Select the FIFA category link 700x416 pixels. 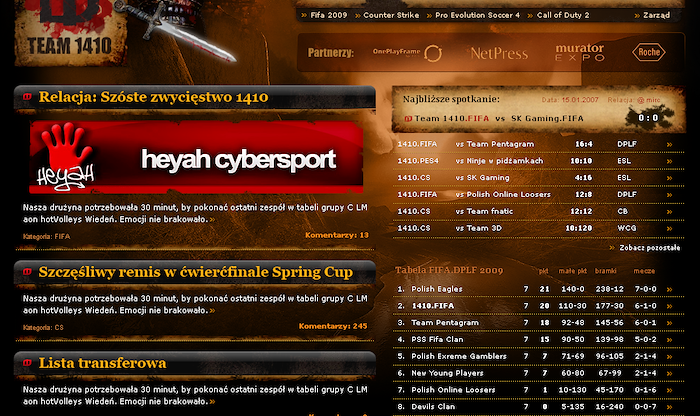click(62, 237)
